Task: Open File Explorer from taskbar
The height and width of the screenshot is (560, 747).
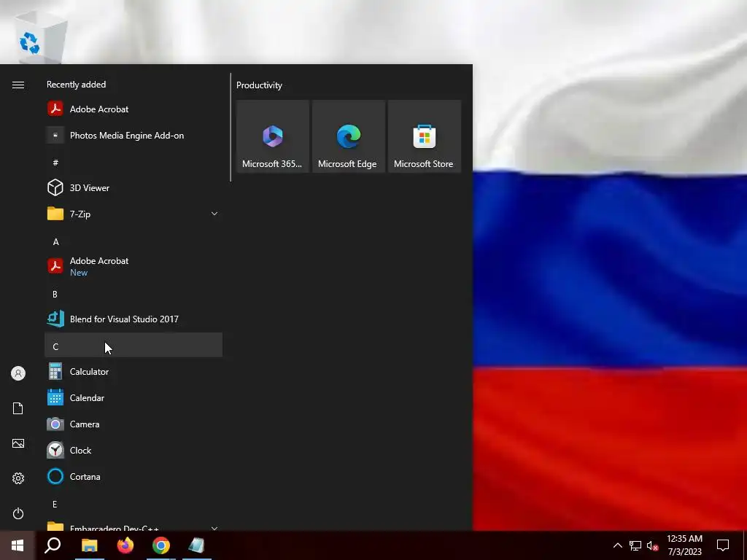Action: pyautogui.click(x=90, y=545)
